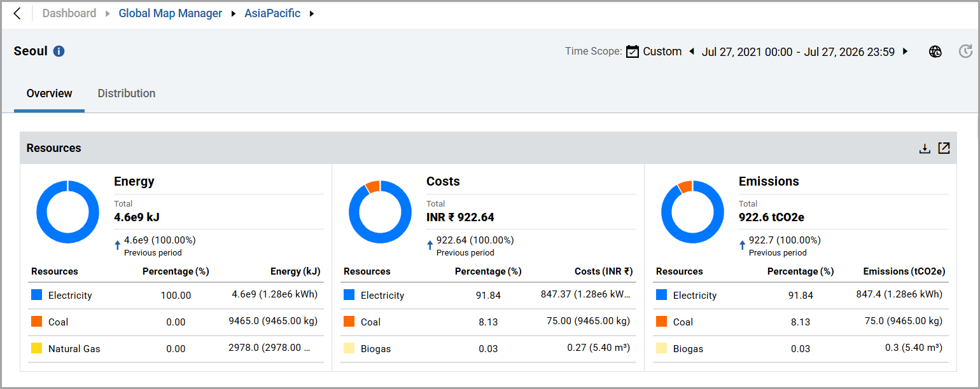
Task: Click the orange Coal swatch under Costs
Action: click(349, 322)
